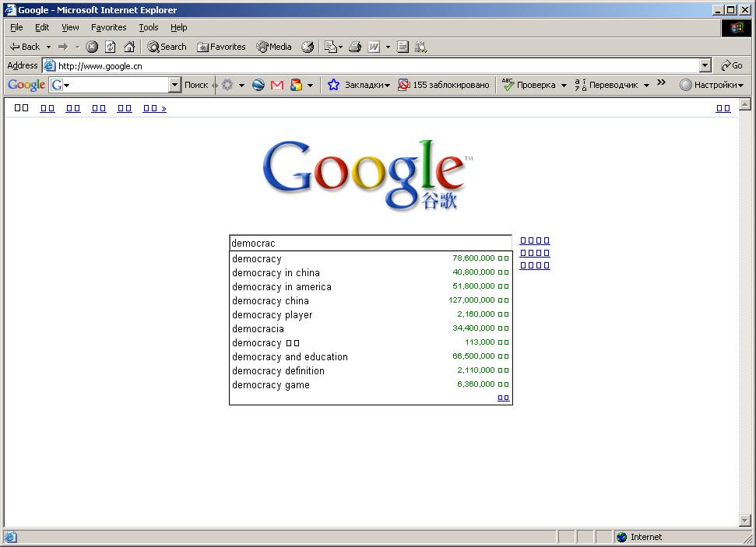Screen dimensions: 756x547
Task: Open the Favorites pane from the IE toolbar
Action: pos(221,47)
